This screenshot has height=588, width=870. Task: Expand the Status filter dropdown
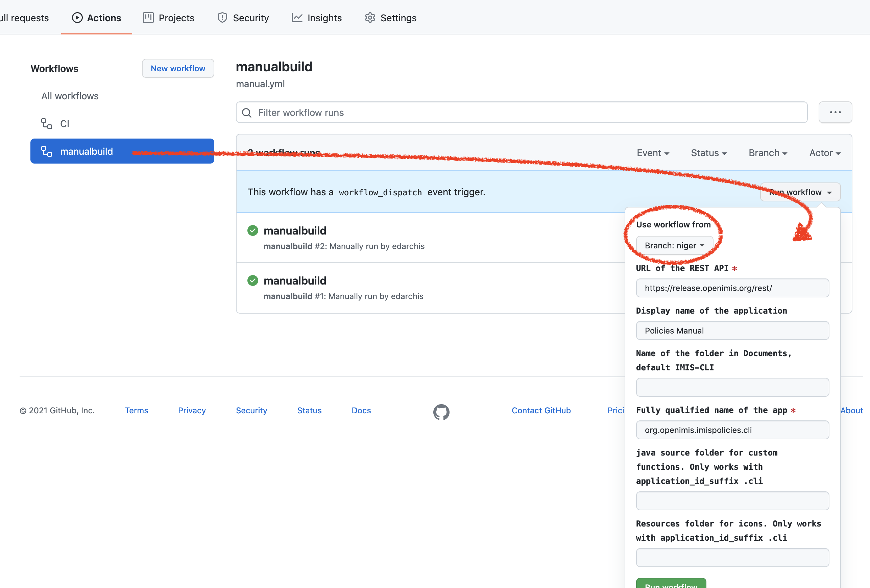(708, 153)
